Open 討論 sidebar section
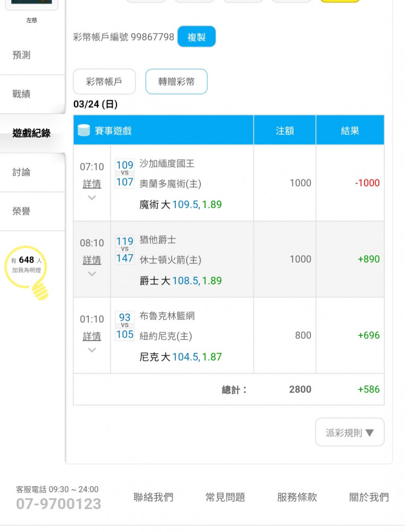 [x=21, y=172]
